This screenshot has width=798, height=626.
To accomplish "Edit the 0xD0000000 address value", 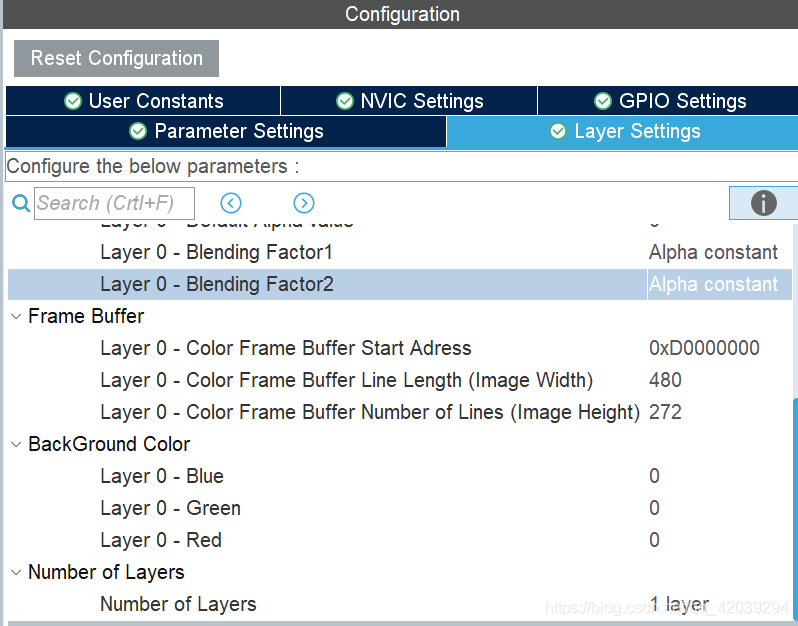I will click(x=704, y=348).
